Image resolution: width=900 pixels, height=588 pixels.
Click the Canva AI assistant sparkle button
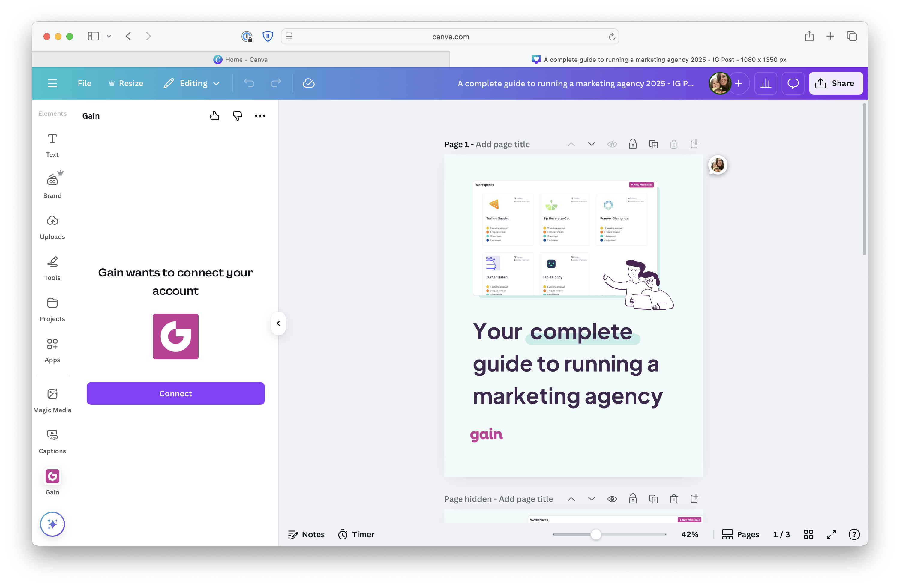tap(52, 524)
